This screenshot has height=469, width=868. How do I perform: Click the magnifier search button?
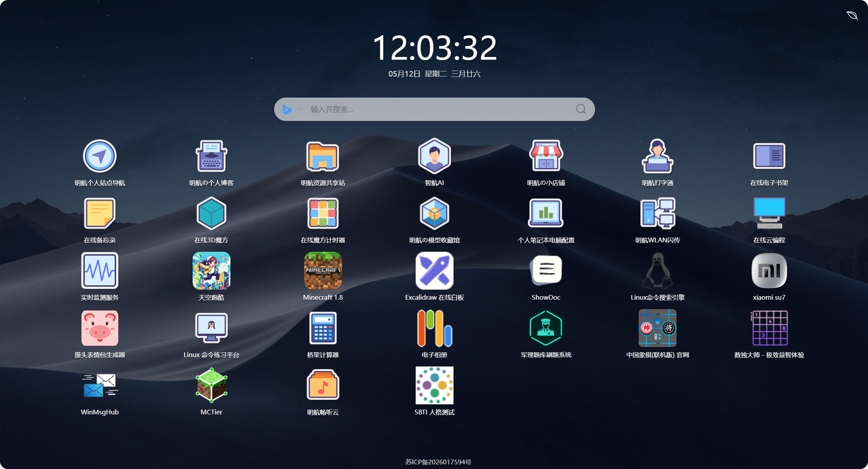(581, 109)
